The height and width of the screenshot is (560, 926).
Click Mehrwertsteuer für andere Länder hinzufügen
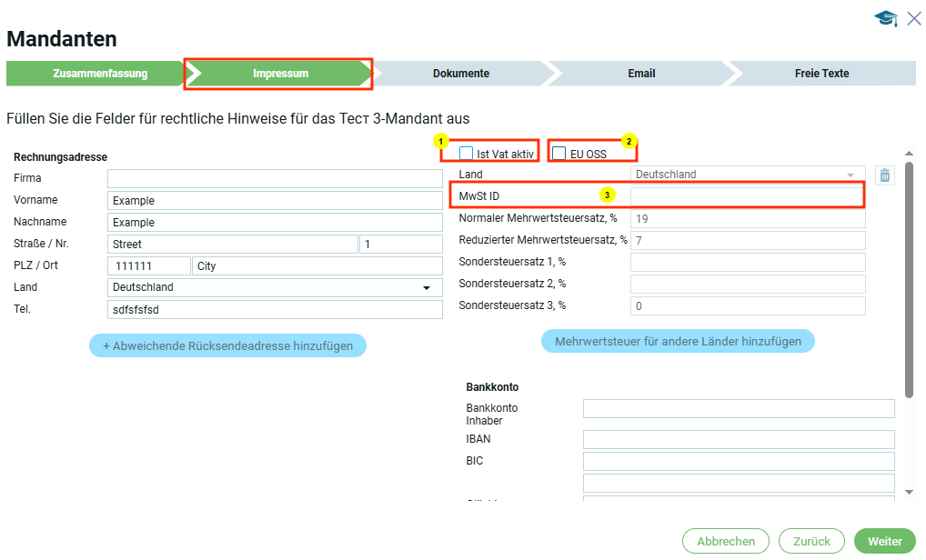(x=678, y=342)
